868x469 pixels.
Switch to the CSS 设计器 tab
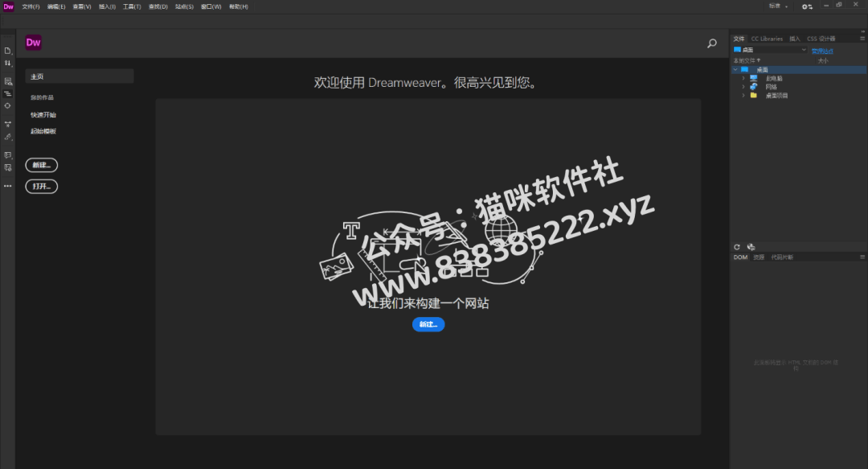821,39
